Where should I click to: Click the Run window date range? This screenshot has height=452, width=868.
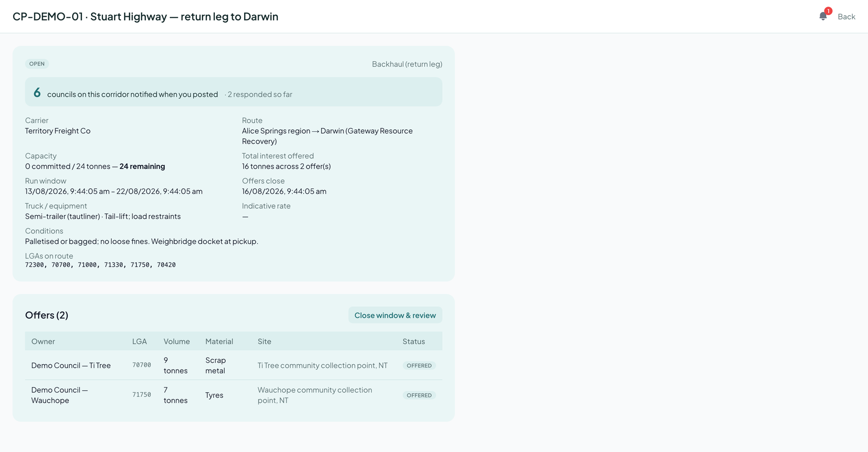pyautogui.click(x=114, y=191)
